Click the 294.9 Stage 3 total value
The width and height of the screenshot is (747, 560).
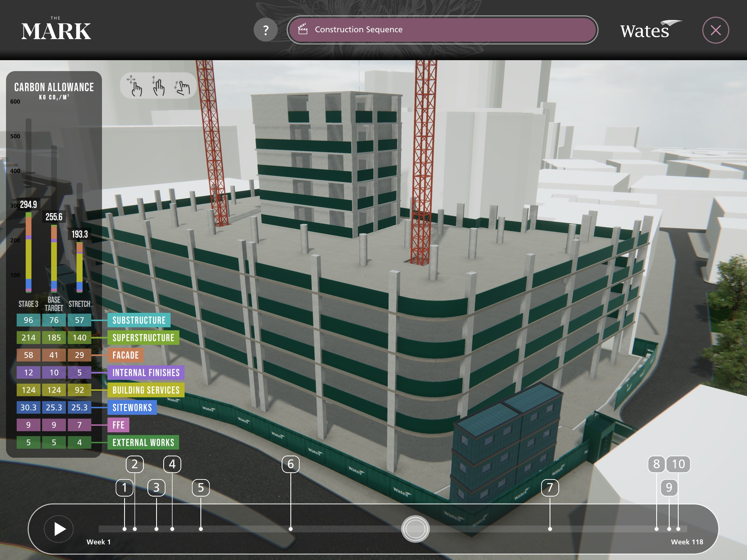coord(28,204)
